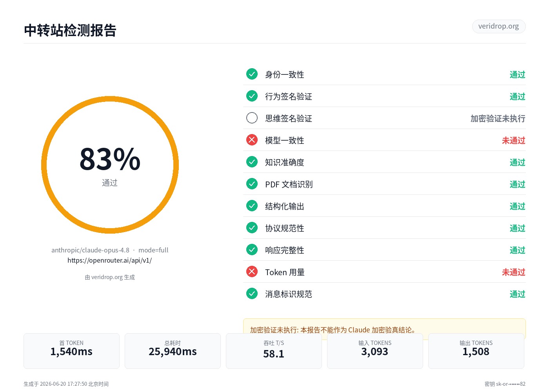Screen dimensions: 549x392
Task: Select the 总耗时 25,940ms stat card
Action: point(173,351)
